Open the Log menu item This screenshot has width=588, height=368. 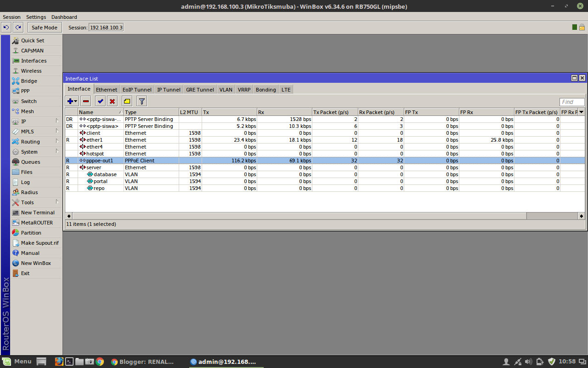tap(36, 182)
